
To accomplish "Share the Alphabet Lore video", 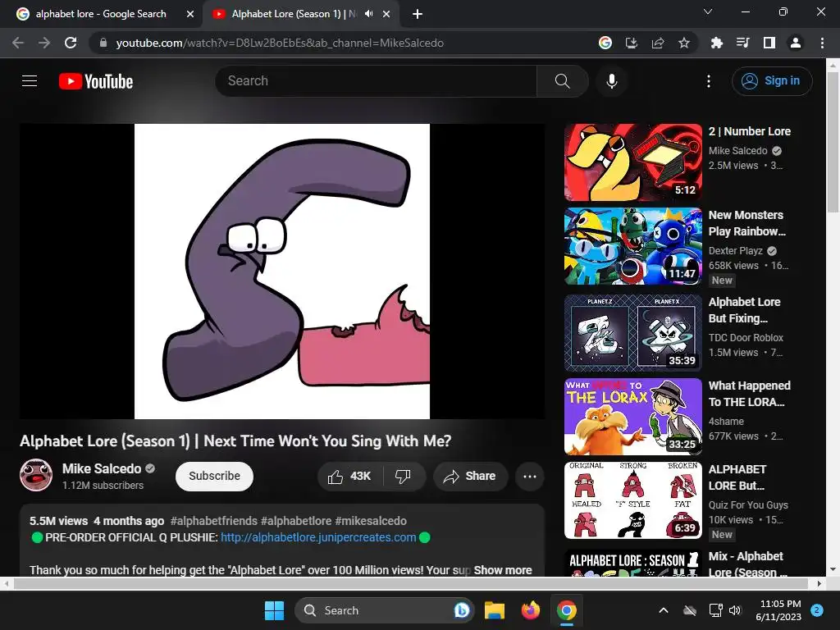I will (x=470, y=477).
